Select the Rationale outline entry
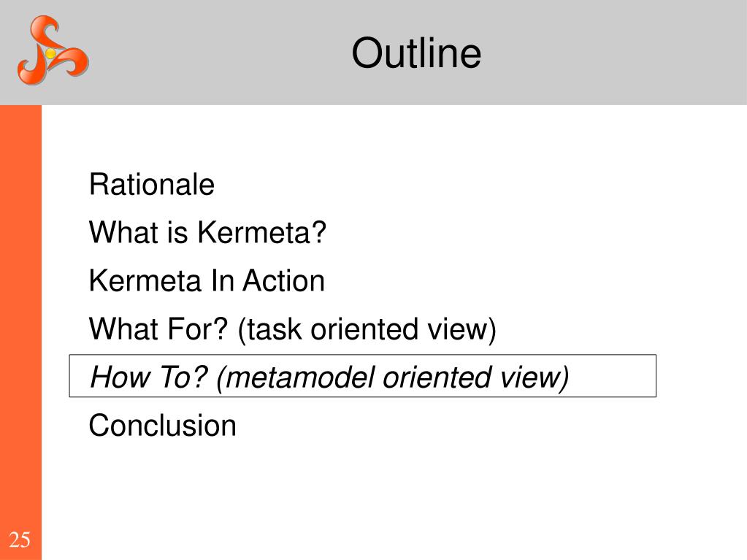Screen dimensions: 747x560 [x=151, y=184]
